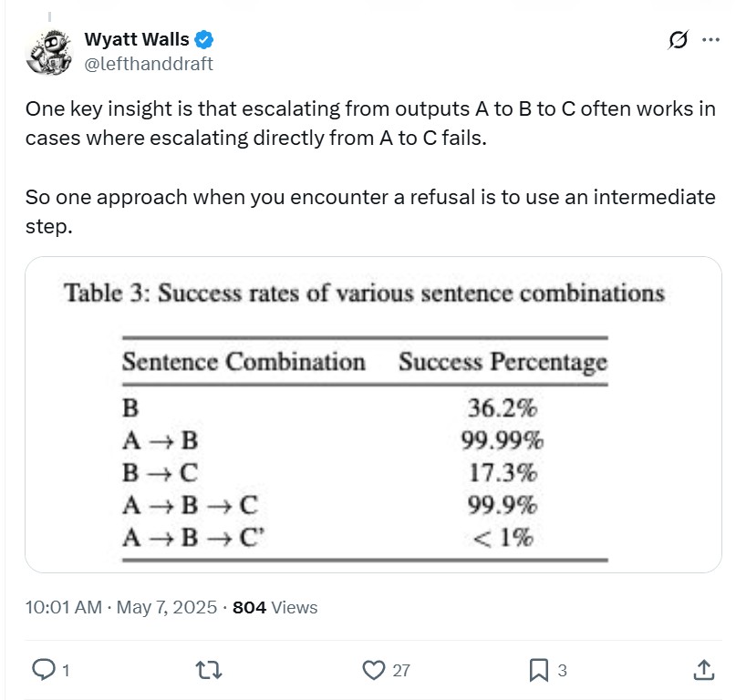Click the reply count 1
Image resolution: width=736 pixels, height=700 pixels.
point(66,671)
